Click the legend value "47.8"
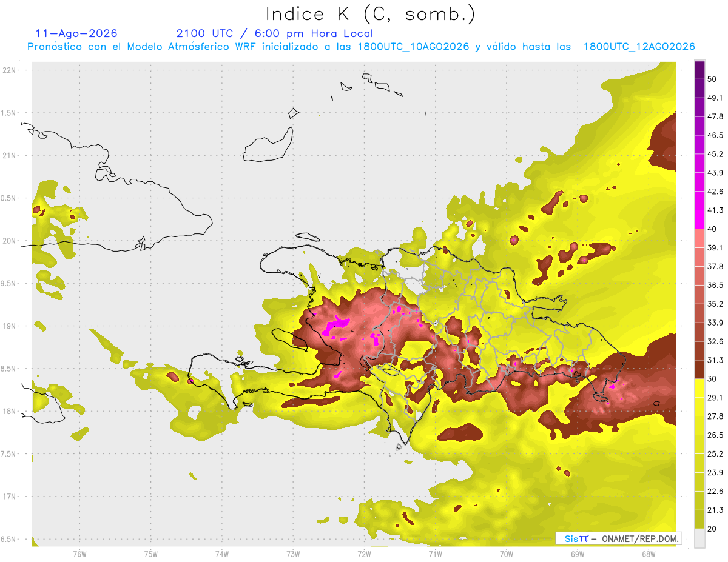This screenshot has width=728, height=562. coord(715,117)
